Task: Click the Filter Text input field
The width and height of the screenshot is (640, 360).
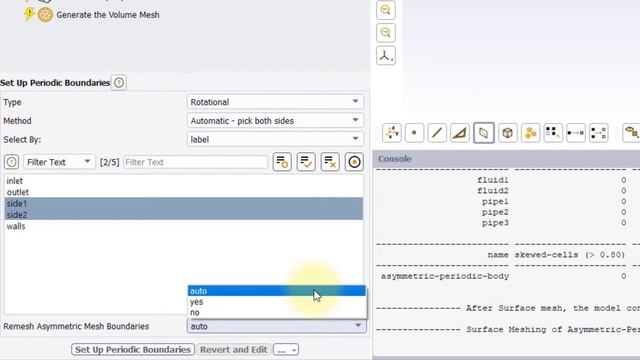Action: tap(196, 162)
